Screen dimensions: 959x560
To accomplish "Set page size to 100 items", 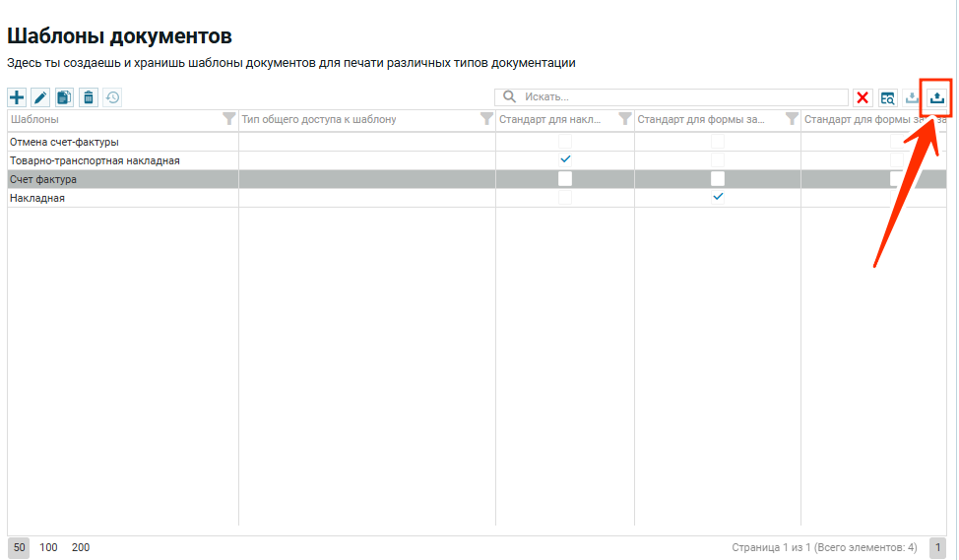I will (48, 547).
